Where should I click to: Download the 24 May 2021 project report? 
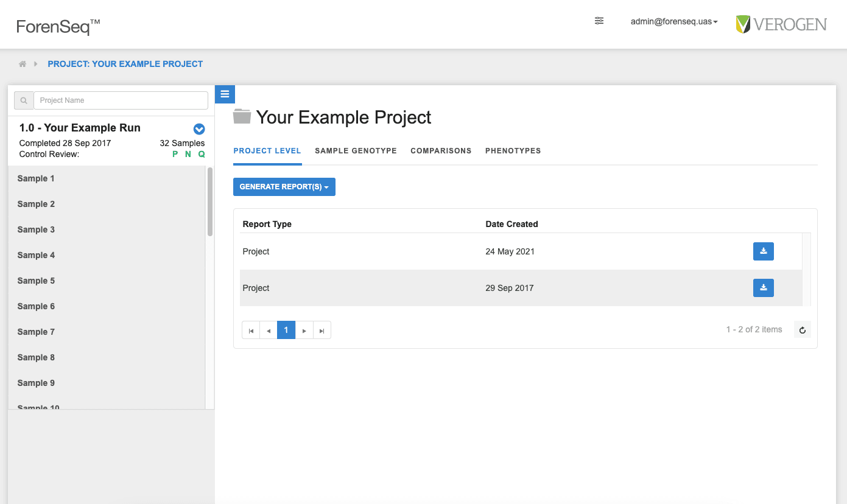point(764,251)
